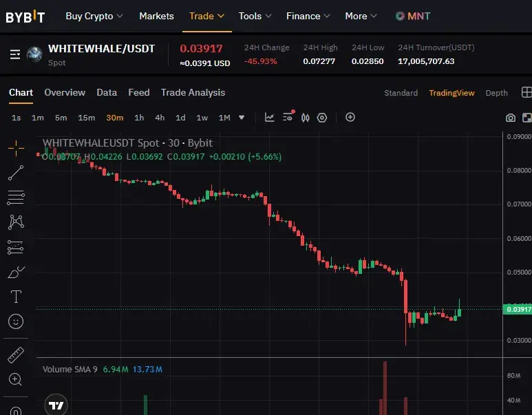532x415 pixels.
Task: Switch to the Data tab
Action: coord(107,92)
